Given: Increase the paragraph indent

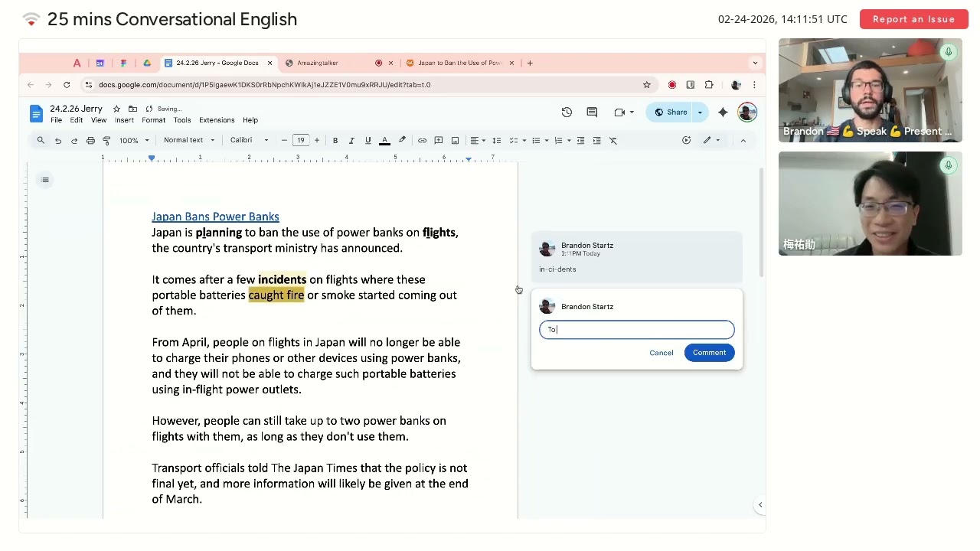Looking at the screenshot, I should click(596, 140).
